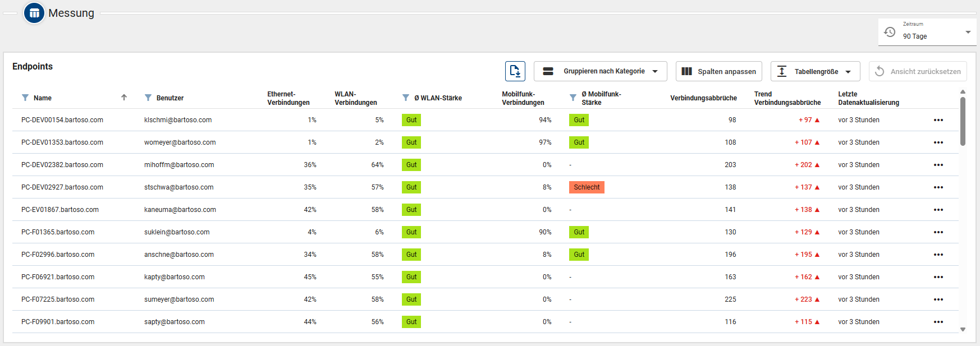Click the export file download icon
980x346 pixels.
point(515,71)
